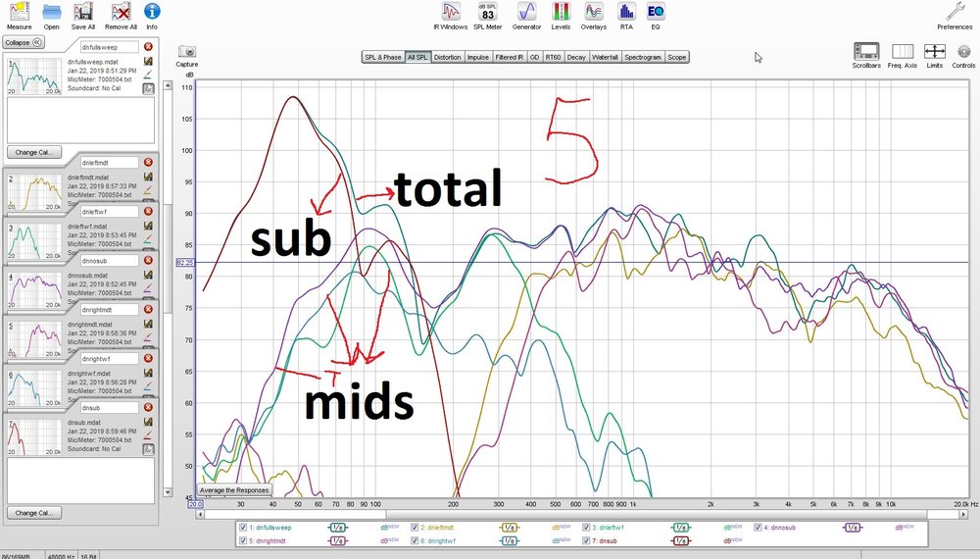Select the dnleftwf measurement thumbnail

pyautogui.click(x=34, y=240)
